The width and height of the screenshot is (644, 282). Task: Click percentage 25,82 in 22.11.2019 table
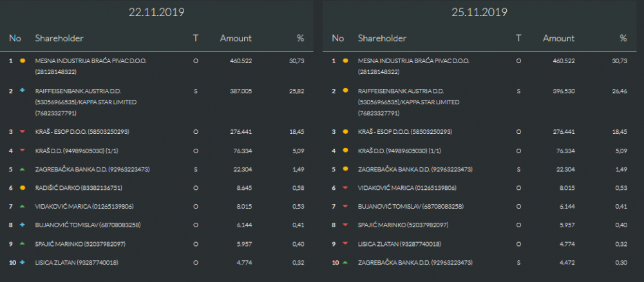298,91
